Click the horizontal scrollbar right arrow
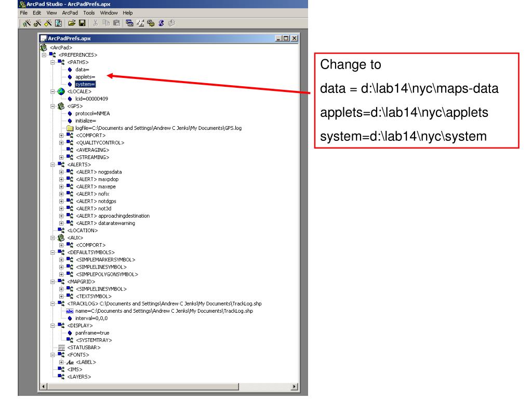Viewport: 532px width, 399px height. pos(294,387)
